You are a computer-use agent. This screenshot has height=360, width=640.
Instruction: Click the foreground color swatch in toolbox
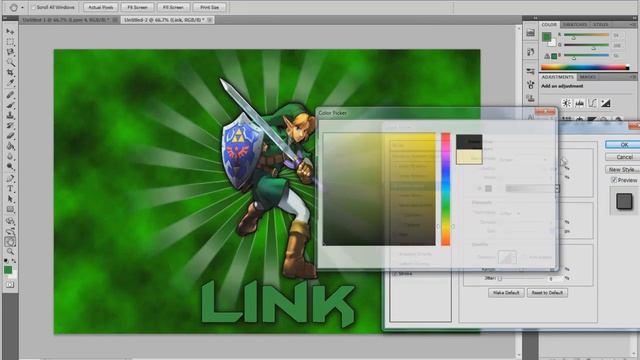click(8, 270)
